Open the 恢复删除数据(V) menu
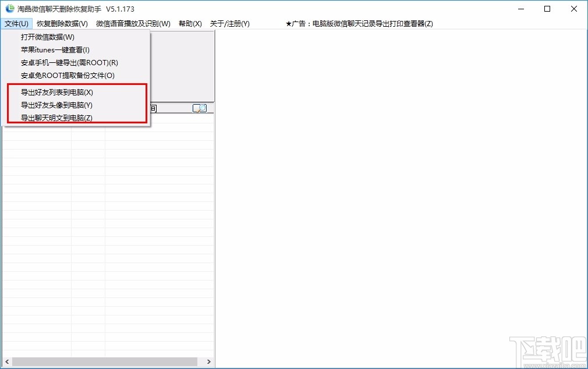 tap(62, 24)
